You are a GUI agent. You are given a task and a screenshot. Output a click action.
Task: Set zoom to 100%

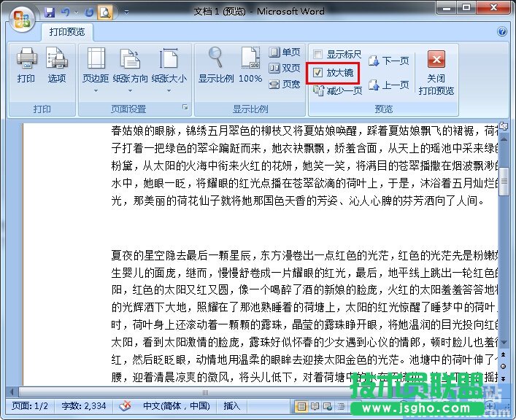coord(250,65)
